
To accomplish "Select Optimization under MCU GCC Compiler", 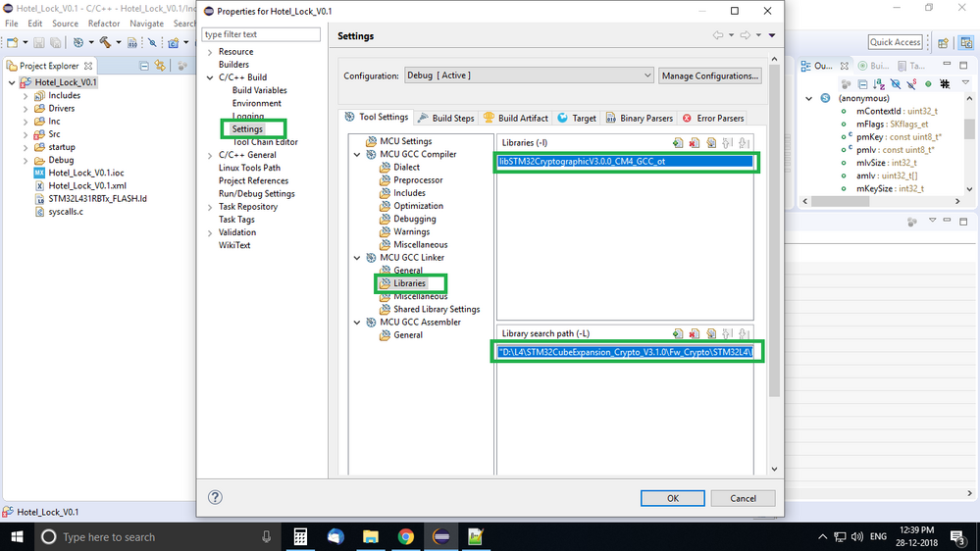I will click(x=418, y=206).
